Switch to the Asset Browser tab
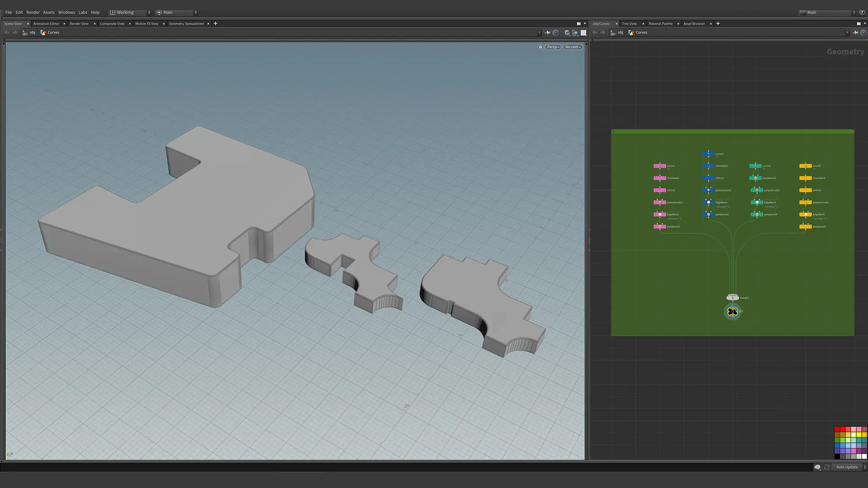This screenshot has width=868, height=488. pos(694,23)
